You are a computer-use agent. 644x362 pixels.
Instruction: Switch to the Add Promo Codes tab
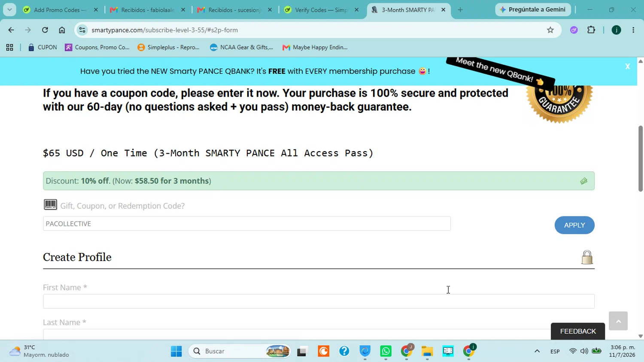[60, 10]
